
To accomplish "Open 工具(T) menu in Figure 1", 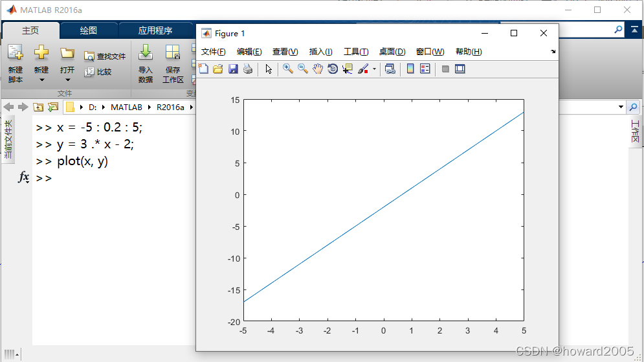I will tap(356, 52).
